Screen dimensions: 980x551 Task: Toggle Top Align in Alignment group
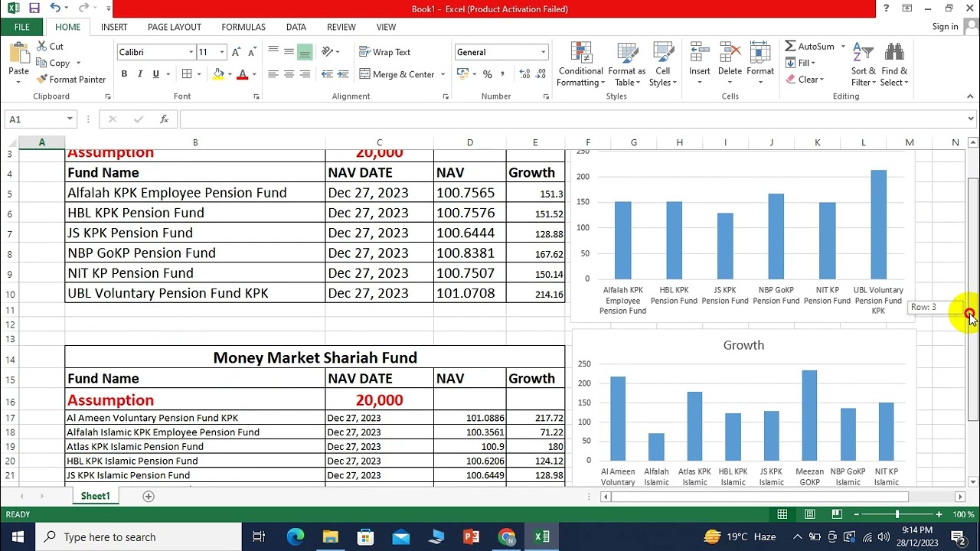tap(273, 52)
